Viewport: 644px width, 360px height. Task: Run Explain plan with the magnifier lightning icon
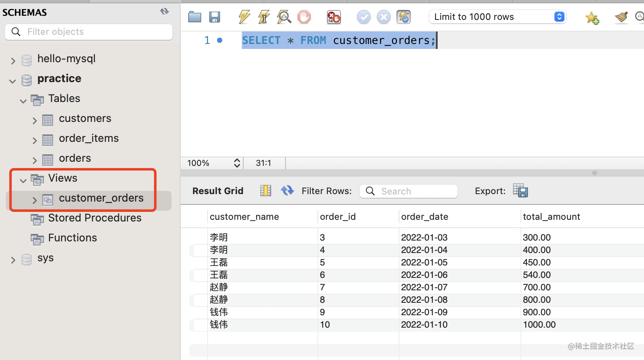click(284, 17)
